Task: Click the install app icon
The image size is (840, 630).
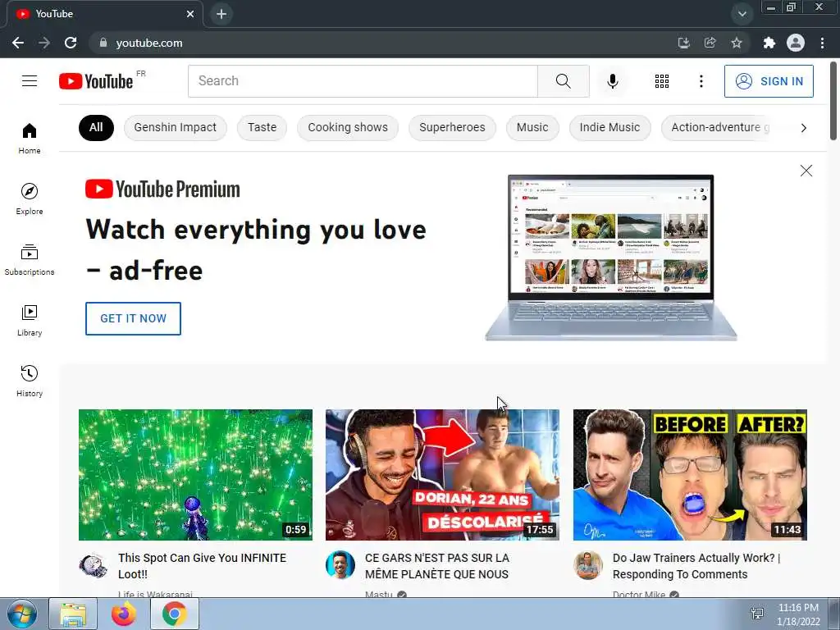Action: (683, 43)
